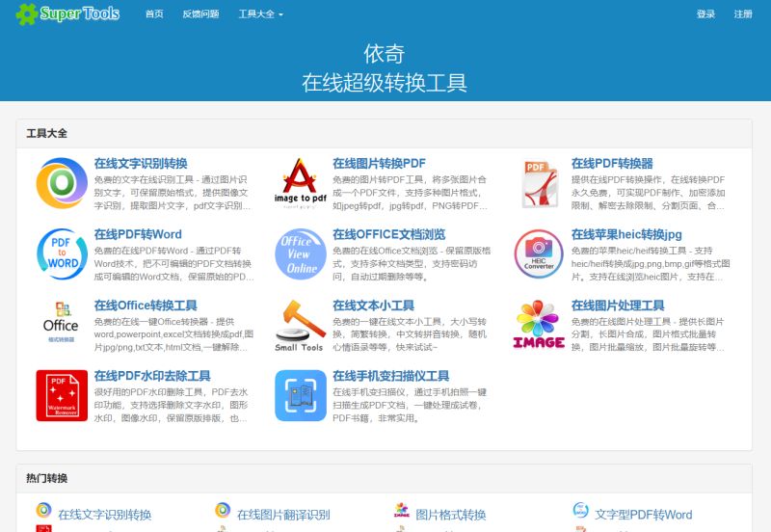Click description text starting 很好用的PDF水印删除工具
The height and width of the screenshot is (532, 771).
coord(171,405)
